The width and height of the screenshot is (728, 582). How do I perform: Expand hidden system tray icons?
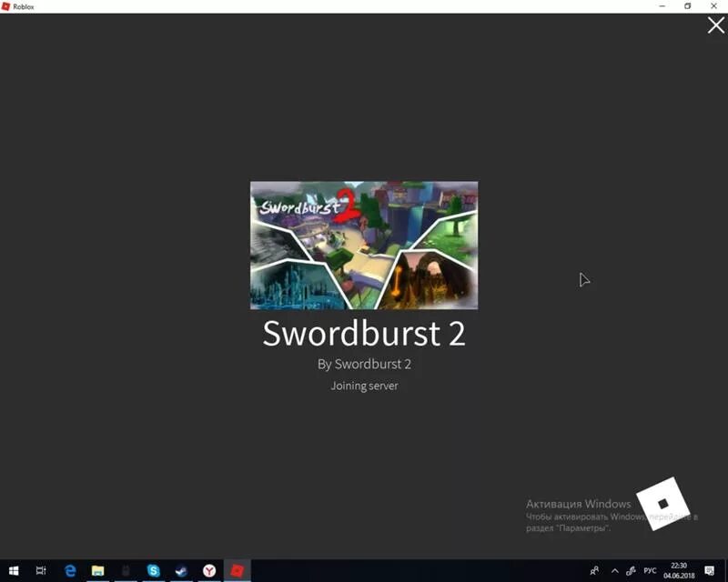[615, 571]
